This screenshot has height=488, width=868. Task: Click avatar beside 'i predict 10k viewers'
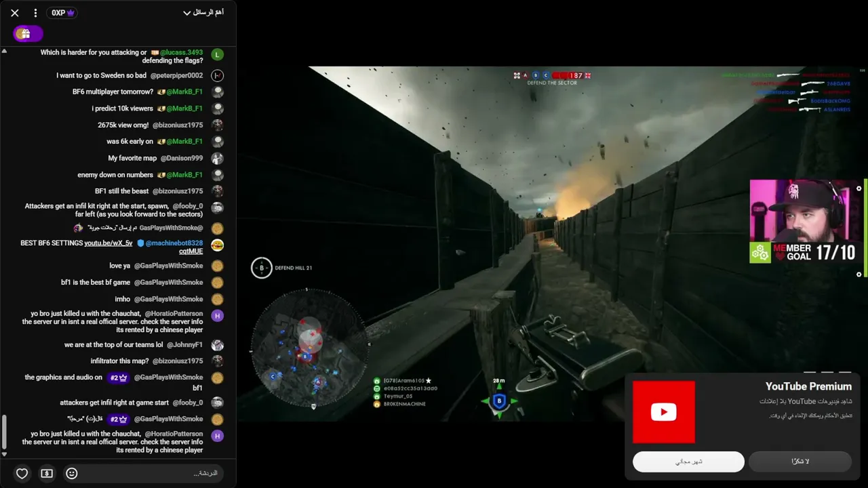point(217,108)
